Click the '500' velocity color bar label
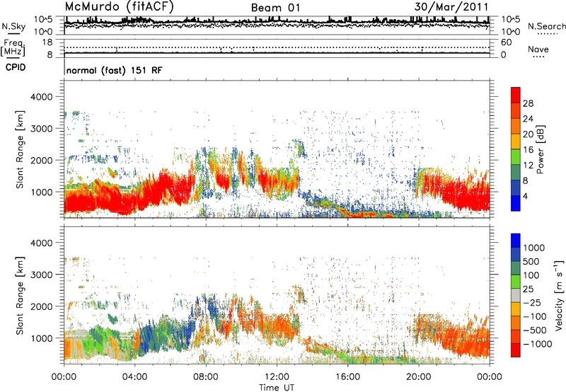The image size is (566, 392). click(531, 262)
